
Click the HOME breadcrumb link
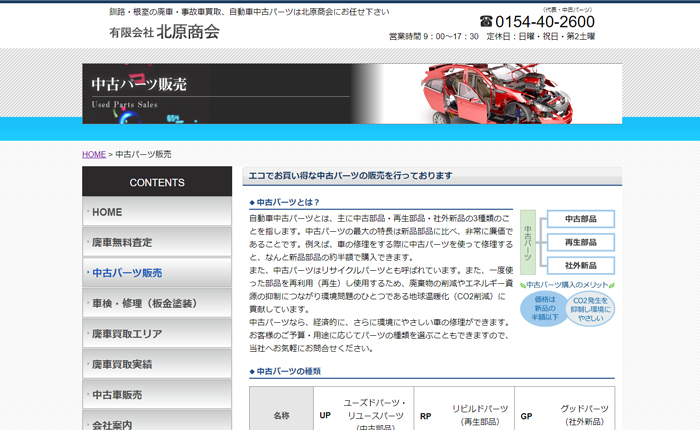(x=94, y=154)
